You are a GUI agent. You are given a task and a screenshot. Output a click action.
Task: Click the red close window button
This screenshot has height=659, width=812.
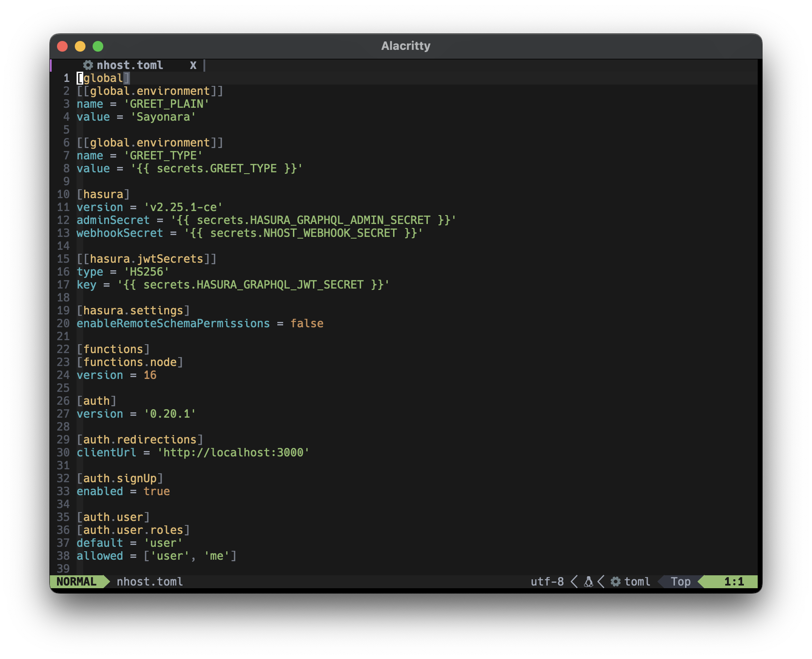pyautogui.click(x=62, y=46)
